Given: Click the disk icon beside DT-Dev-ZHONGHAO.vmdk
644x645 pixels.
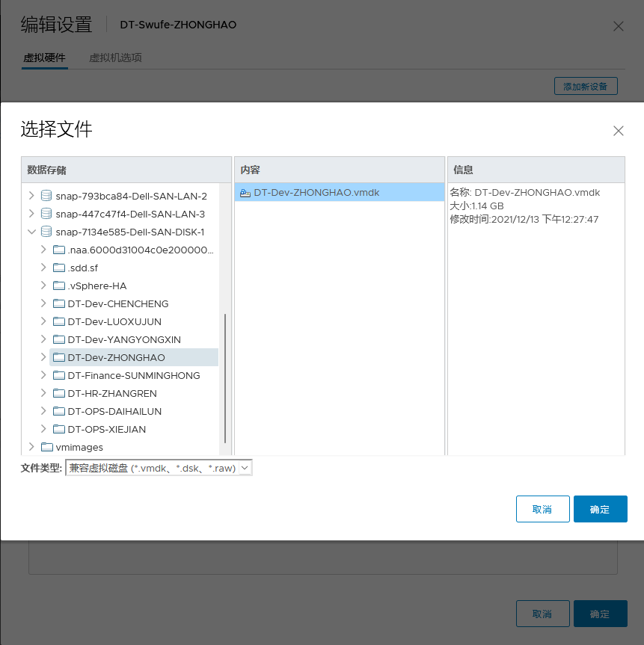Looking at the screenshot, I should click(x=245, y=192).
